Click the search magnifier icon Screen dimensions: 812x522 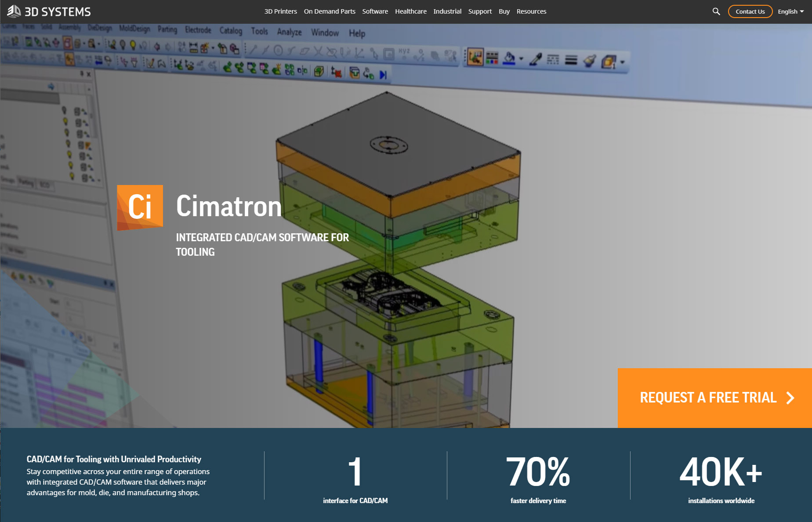click(716, 11)
